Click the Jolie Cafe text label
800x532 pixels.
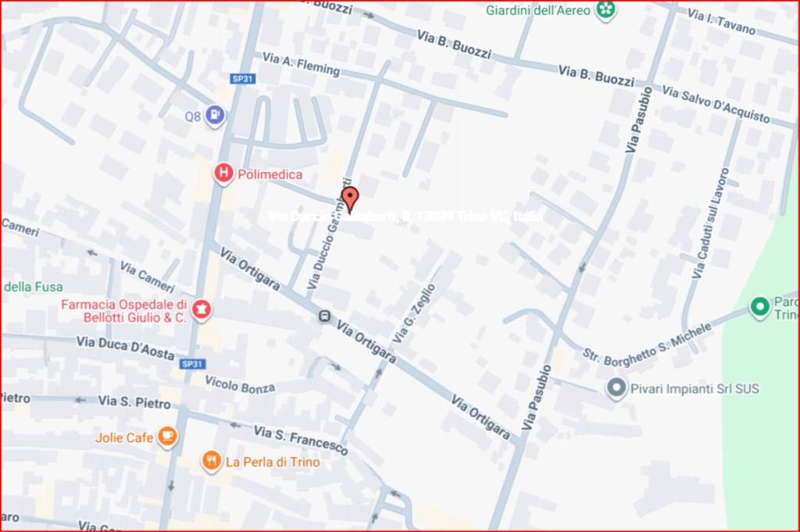tap(124, 437)
